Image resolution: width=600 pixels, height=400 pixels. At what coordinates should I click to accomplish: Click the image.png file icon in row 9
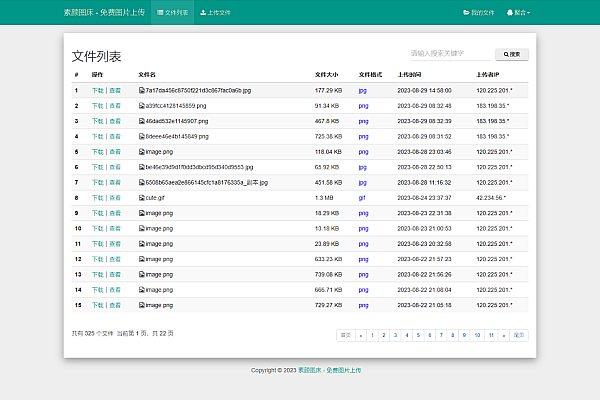pyautogui.click(x=142, y=213)
